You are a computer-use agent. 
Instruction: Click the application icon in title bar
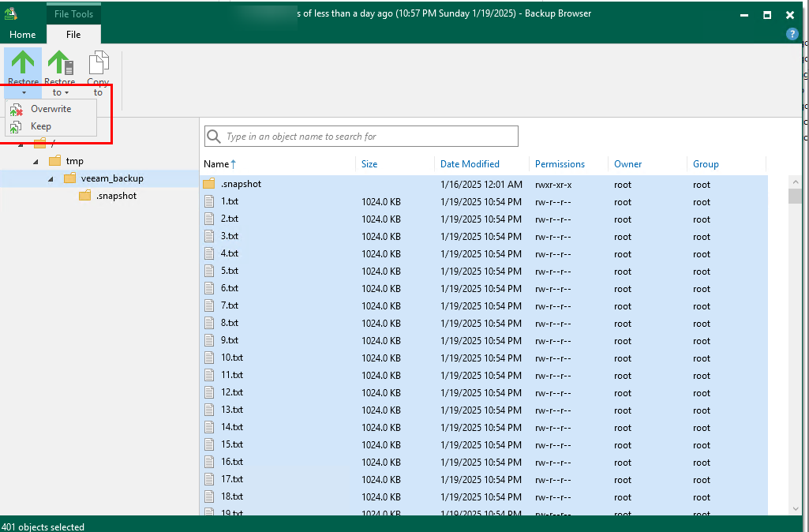tap(11, 13)
